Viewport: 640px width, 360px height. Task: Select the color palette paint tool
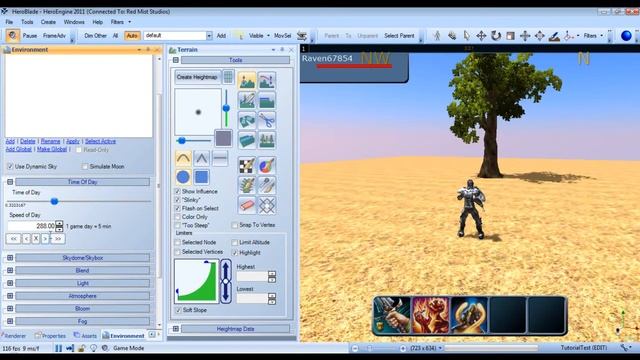point(267,165)
